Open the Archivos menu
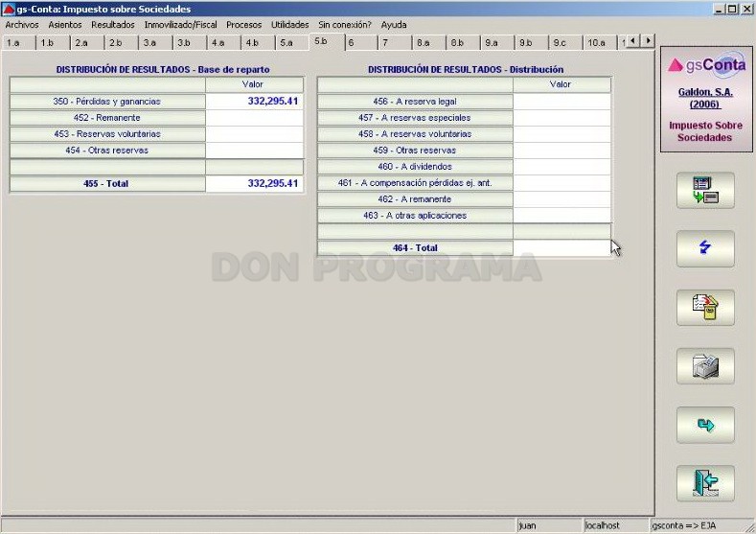This screenshot has height=534, width=756. 22,25
